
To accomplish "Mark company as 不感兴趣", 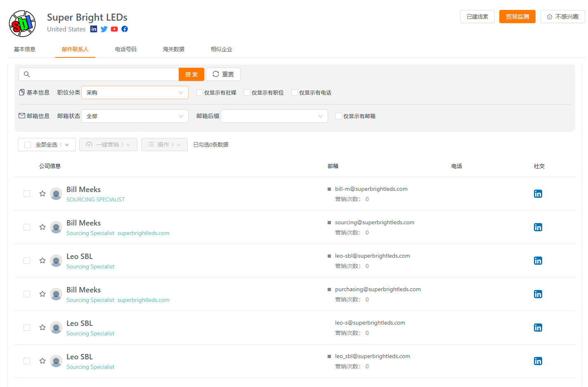I will [563, 17].
